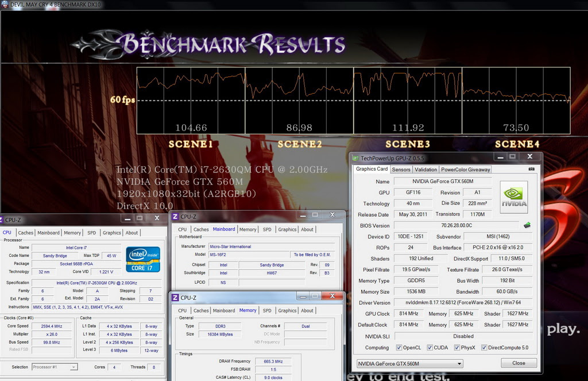Click the Channels value Dual
The image size is (588, 381).
click(x=305, y=326)
